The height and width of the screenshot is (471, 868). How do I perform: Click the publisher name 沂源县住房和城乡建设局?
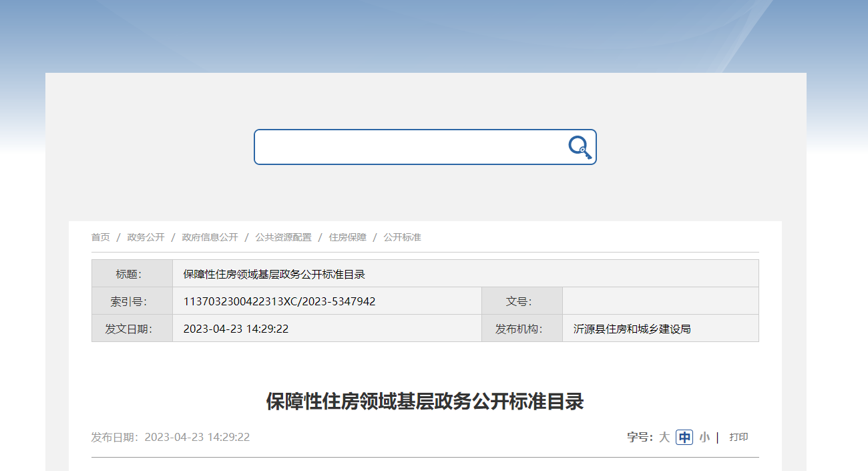click(x=632, y=329)
